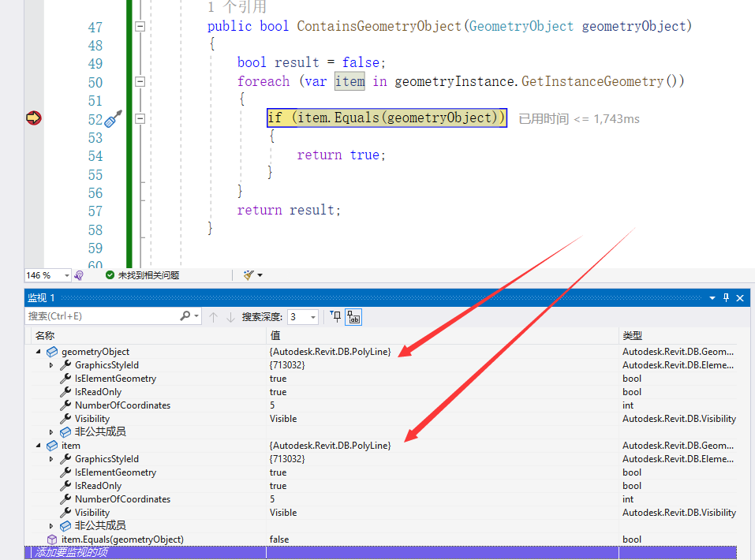Click the send feedback icon next to zoom control
This screenshot has height=560, width=755.
tap(78, 274)
